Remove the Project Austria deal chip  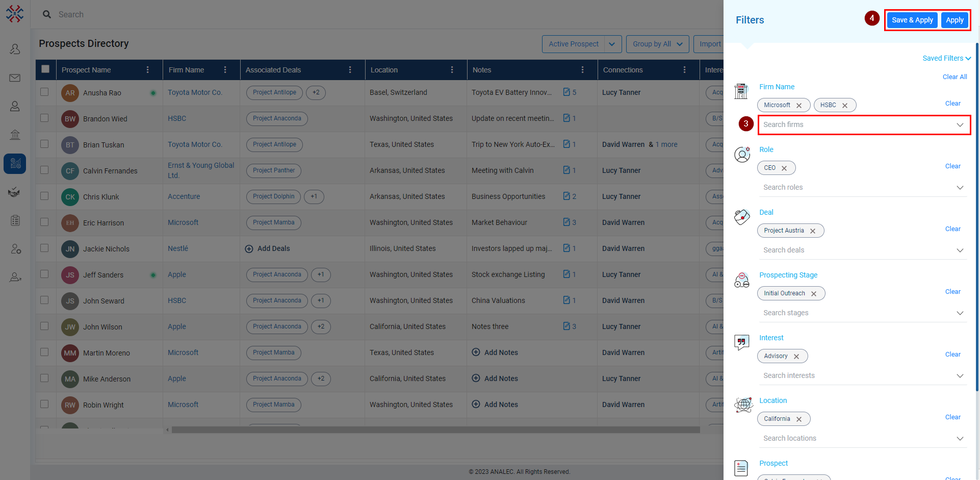(813, 231)
